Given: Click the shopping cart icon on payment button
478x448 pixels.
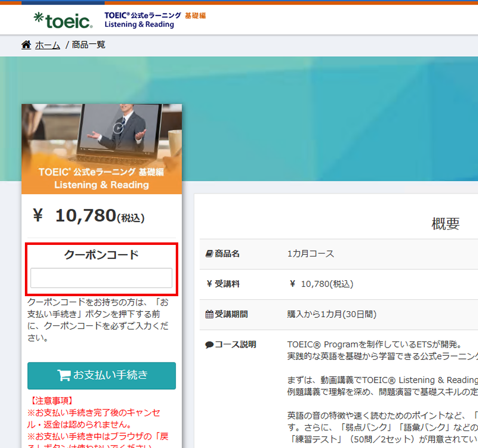Looking at the screenshot, I should pos(64,375).
